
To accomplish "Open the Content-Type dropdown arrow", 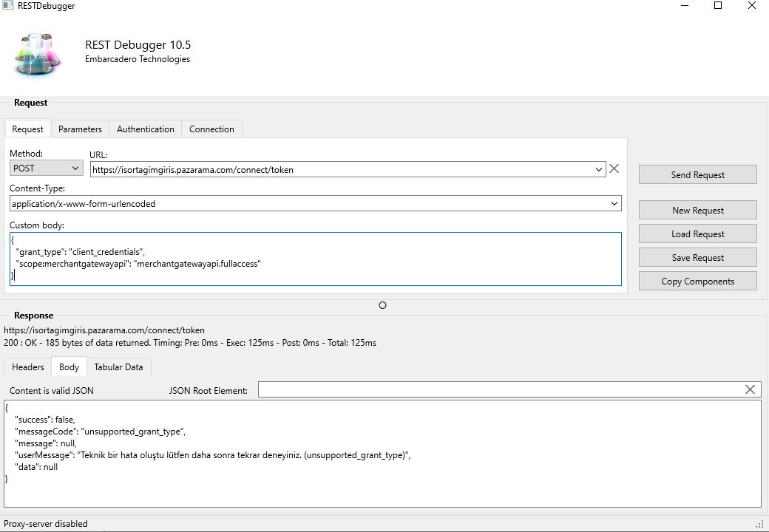I will click(x=614, y=204).
